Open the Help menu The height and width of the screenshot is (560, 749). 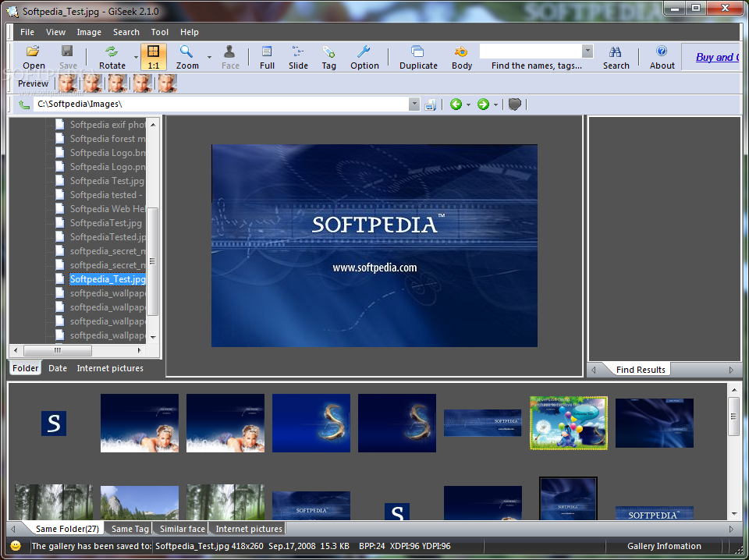pos(189,32)
